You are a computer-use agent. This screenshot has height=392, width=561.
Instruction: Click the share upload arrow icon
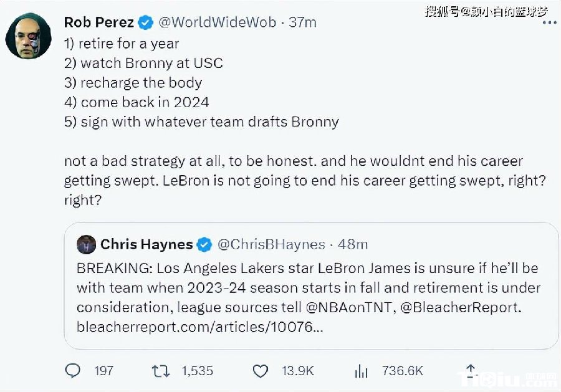click(x=471, y=371)
